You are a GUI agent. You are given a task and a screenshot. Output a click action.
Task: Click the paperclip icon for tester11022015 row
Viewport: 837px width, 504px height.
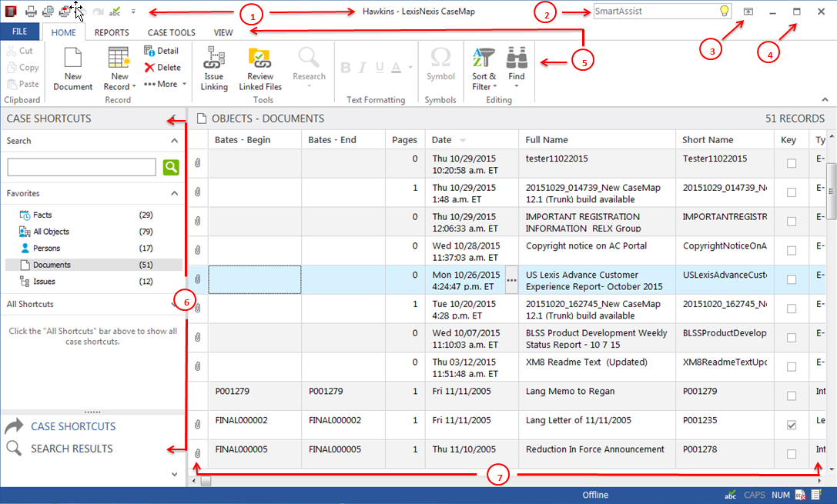(x=197, y=162)
